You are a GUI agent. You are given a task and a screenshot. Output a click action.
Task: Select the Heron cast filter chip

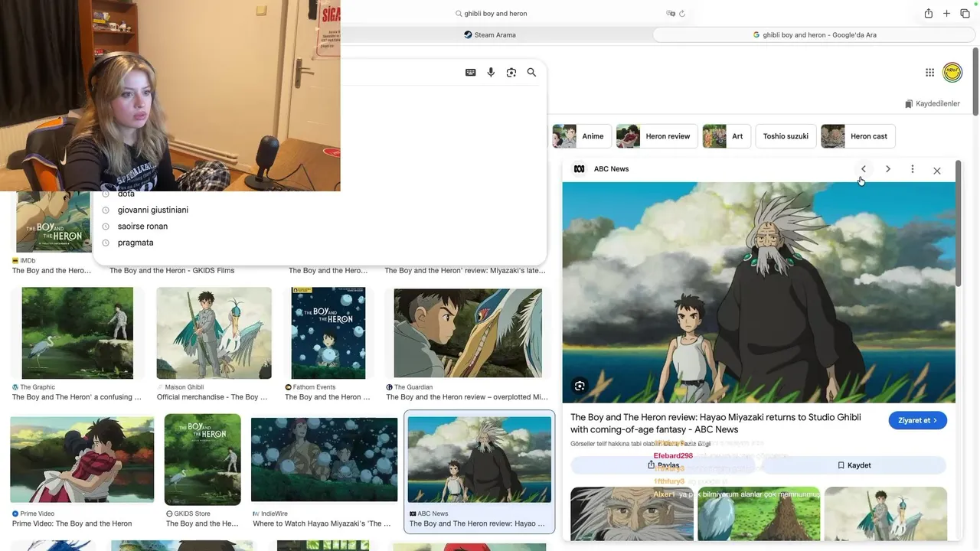pyautogui.click(x=858, y=136)
